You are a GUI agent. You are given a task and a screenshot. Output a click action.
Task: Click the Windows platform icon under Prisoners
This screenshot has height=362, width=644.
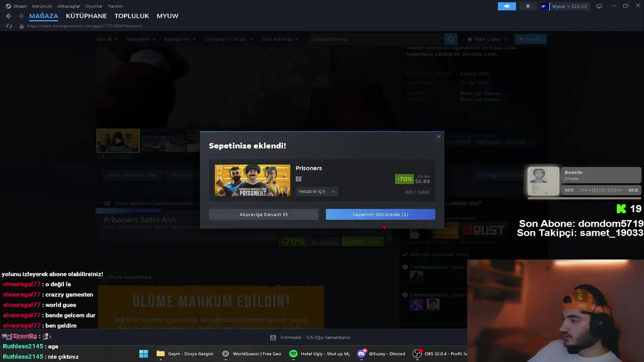[298, 179]
